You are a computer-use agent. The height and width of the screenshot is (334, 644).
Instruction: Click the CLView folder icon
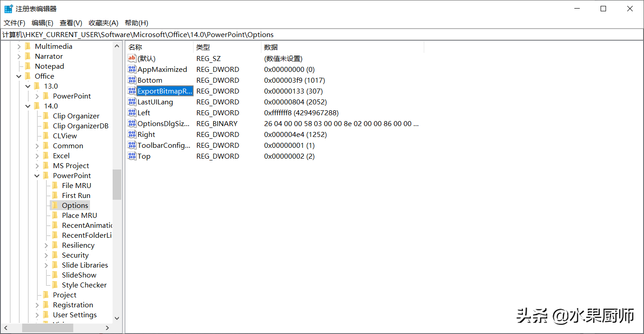coord(46,136)
